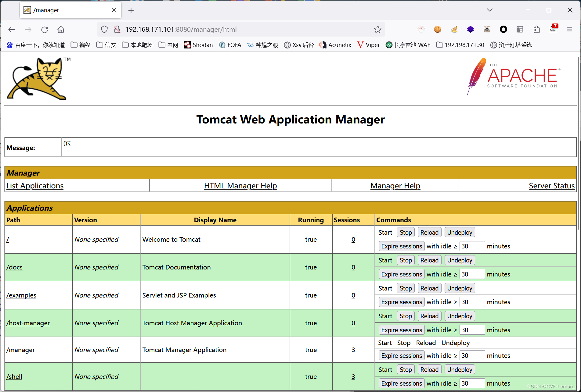581x392 pixels.
Task: Open the List Applications link
Action: coord(35,186)
